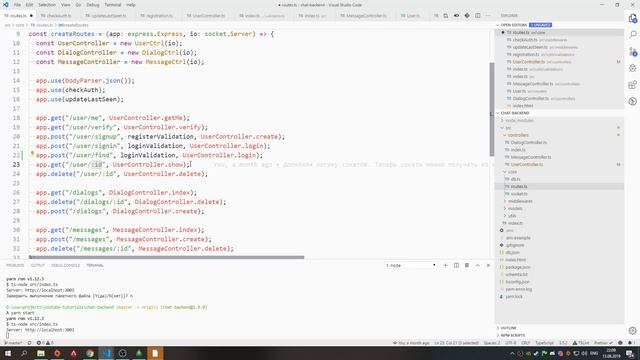Switch to the Problems panel tab
Viewport: 640px width, 360px height.
click(15, 265)
